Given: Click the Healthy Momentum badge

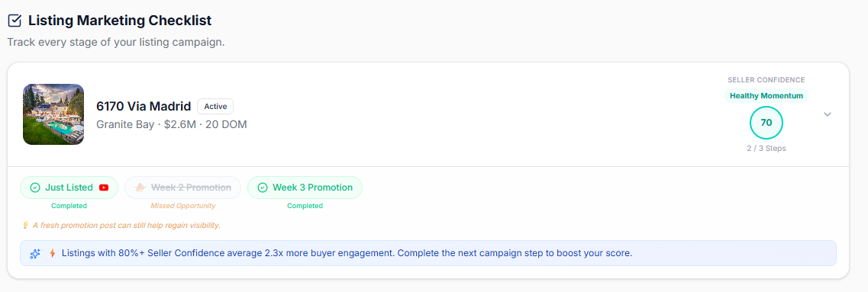Looking at the screenshot, I should click(x=766, y=95).
